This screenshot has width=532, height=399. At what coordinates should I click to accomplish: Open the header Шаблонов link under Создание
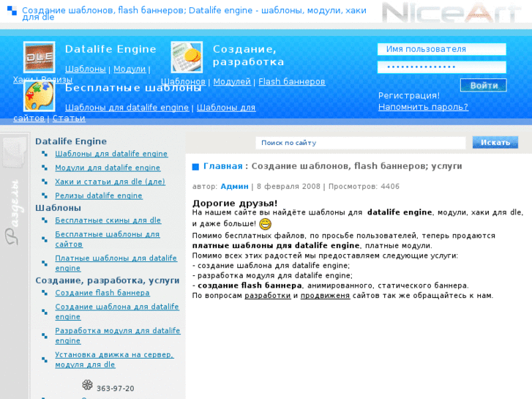[x=183, y=81]
